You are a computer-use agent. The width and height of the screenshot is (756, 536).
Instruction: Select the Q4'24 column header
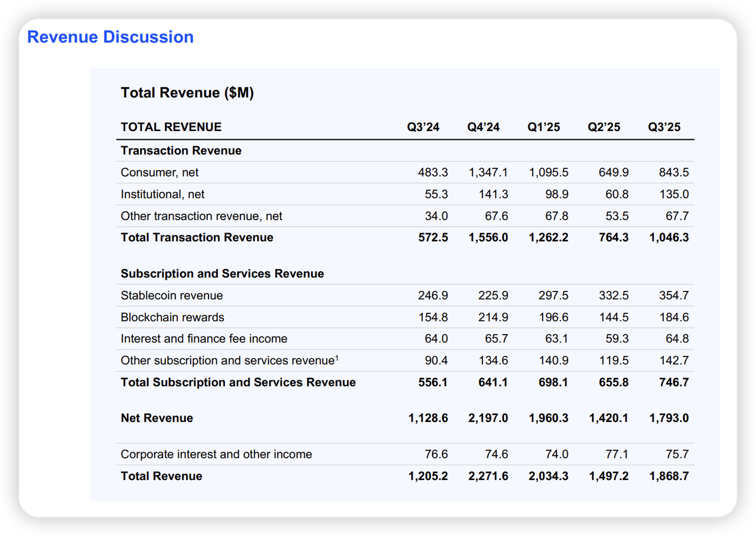[483, 127]
